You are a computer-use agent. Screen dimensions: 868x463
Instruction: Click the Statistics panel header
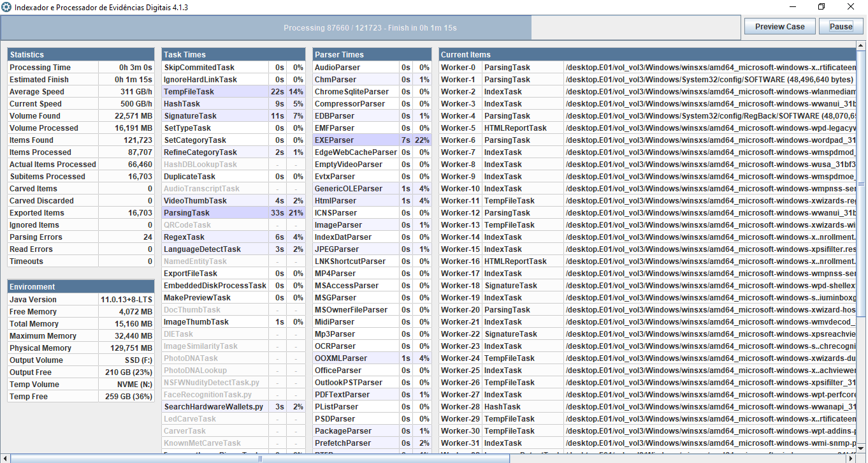80,54
